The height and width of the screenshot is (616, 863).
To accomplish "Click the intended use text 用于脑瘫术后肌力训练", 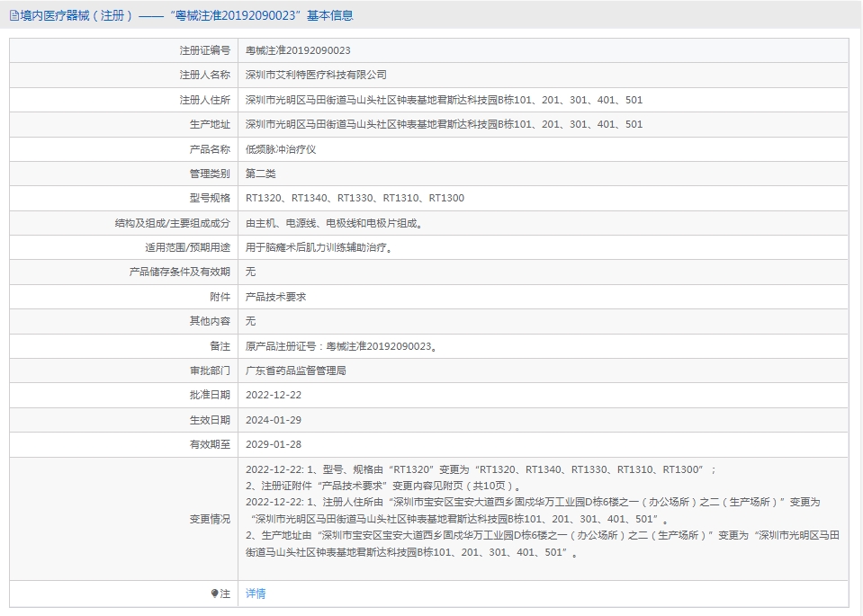I will [319, 247].
